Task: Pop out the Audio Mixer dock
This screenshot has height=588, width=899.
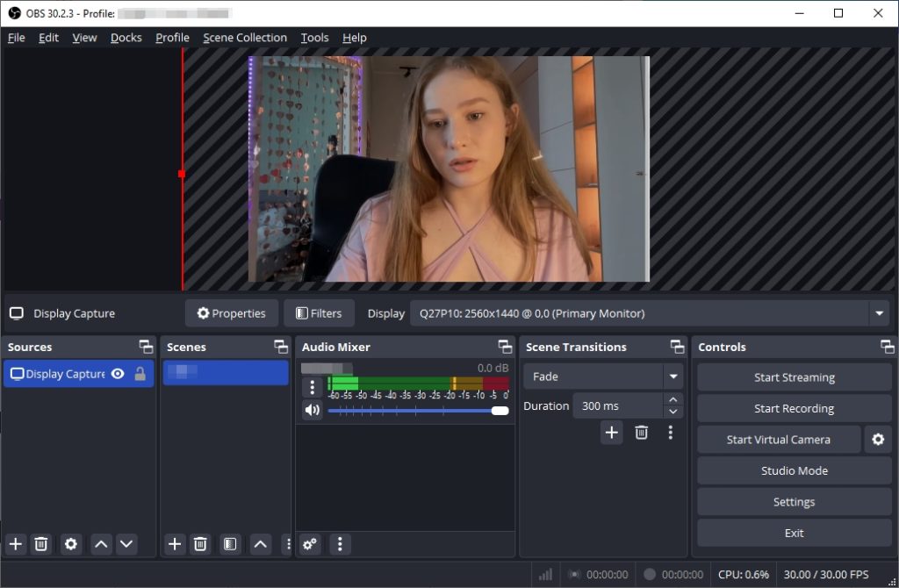Action: (505, 347)
